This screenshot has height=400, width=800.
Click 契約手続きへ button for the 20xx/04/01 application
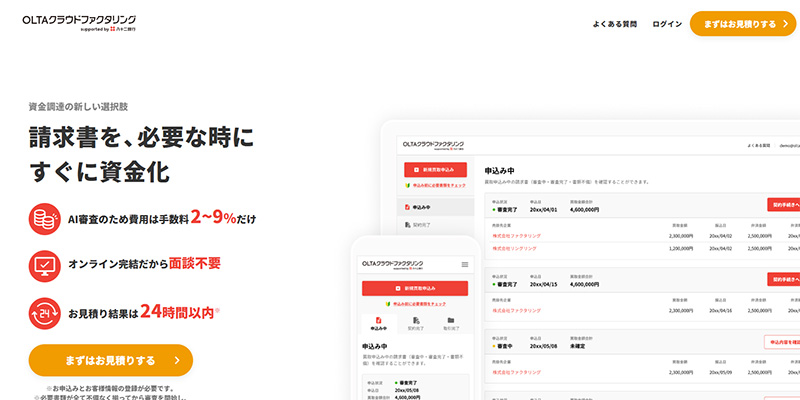click(x=784, y=205)
